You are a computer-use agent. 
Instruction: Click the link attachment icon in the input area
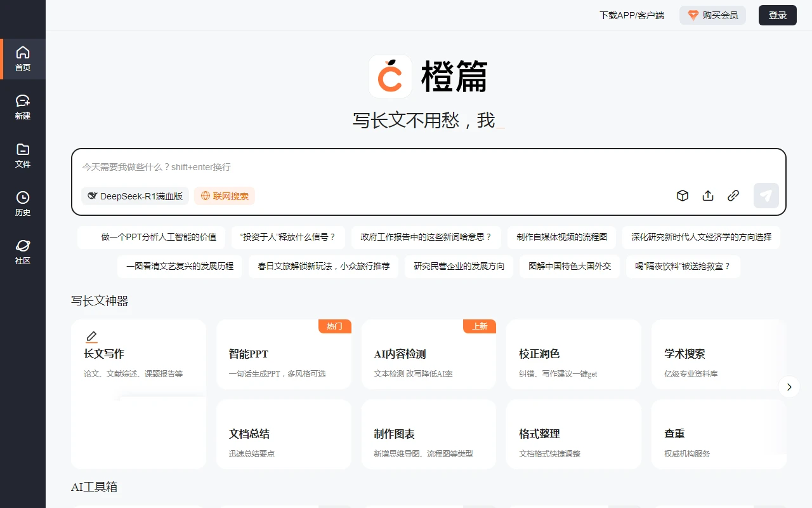coord(733,196)
